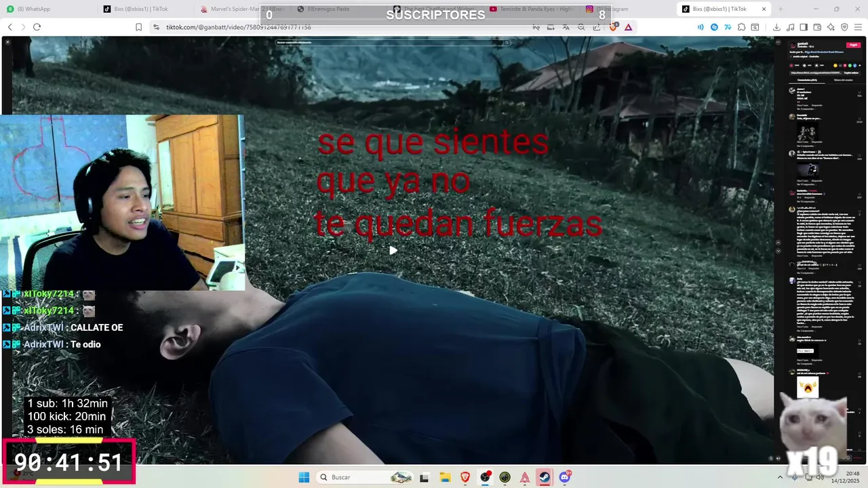Close the active Bixs TikTok tab
The image size is (868, 488).
point(764,9)
